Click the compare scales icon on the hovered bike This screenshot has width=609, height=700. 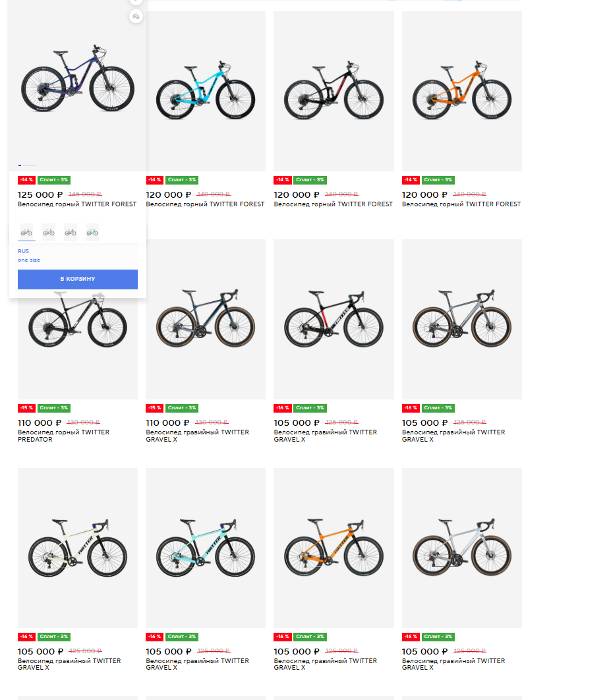tap(136, 16)
